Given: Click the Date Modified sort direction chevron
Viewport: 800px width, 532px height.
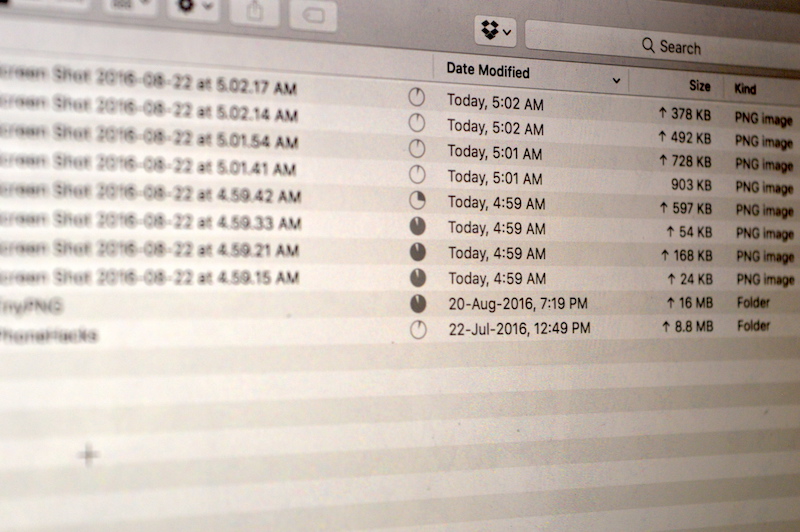Looking at the screenshot, I should point(616,80).
